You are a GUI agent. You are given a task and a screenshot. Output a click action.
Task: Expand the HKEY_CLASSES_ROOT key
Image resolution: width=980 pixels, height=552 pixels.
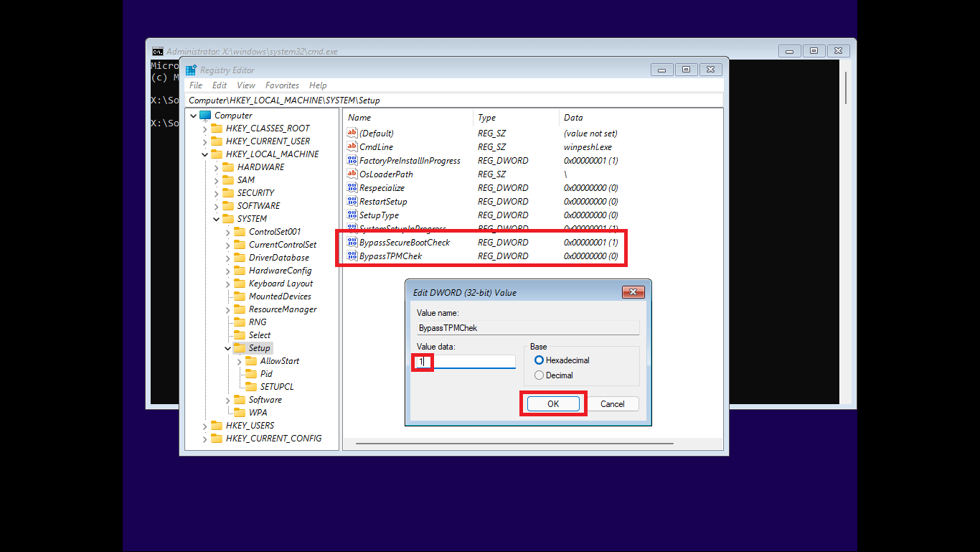[205, 128]
